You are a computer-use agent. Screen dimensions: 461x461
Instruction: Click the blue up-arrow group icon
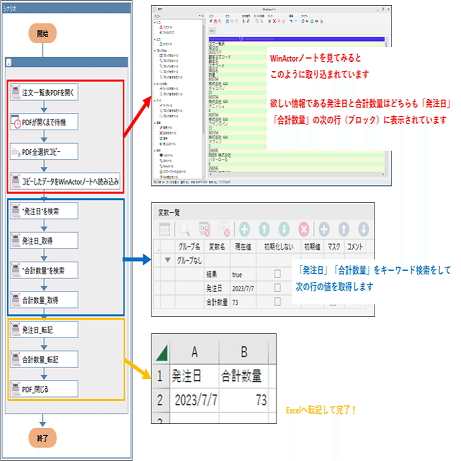click(344, 229)
